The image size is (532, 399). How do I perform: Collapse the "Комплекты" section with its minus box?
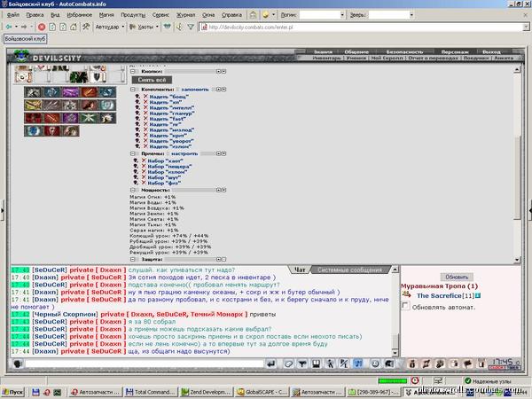133,90
